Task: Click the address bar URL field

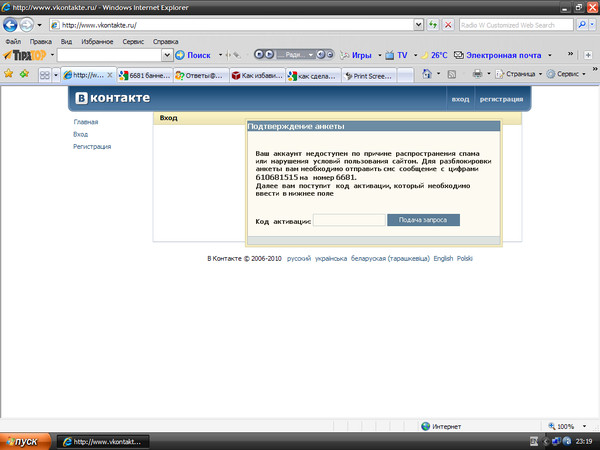Action: pos(232,25)
